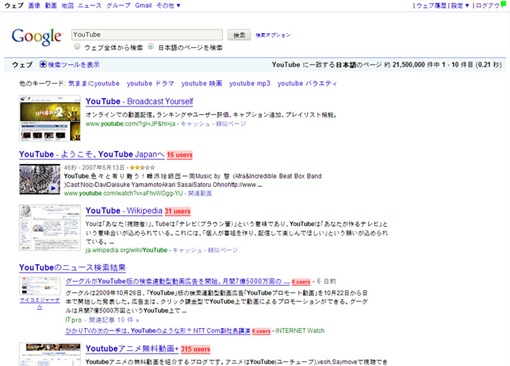
Task: Click the YouTube homepage preview thumbnail
Action: click(50, 118)
